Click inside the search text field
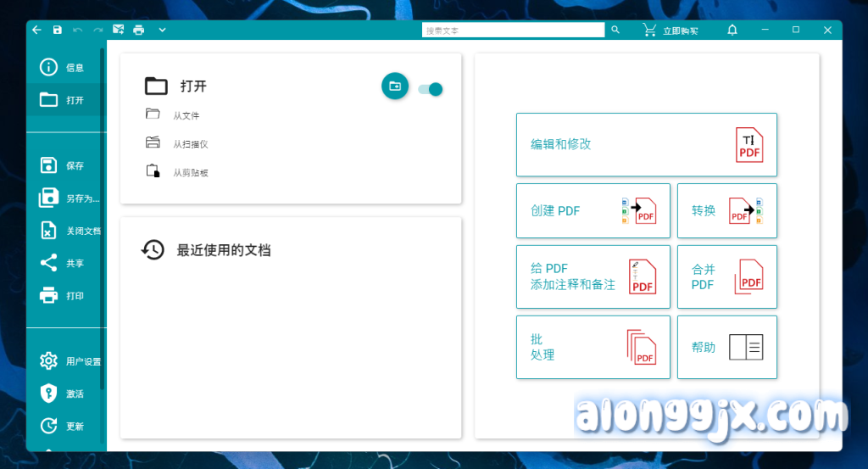The width and height of the screenshot is (868, 469). point(513,30)
